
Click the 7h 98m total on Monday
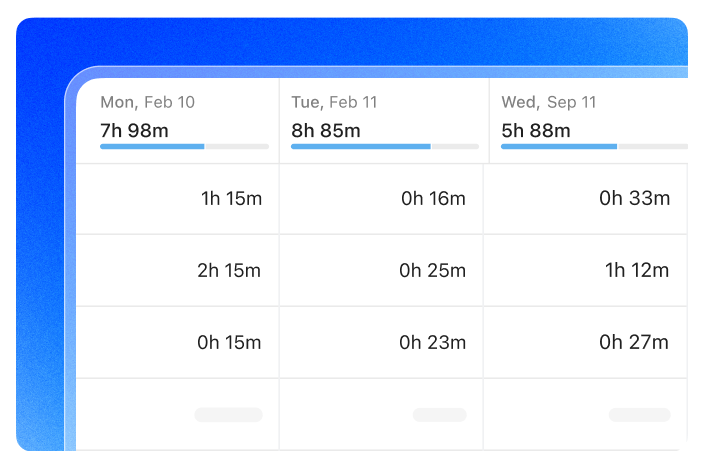(x=135, y=130)
